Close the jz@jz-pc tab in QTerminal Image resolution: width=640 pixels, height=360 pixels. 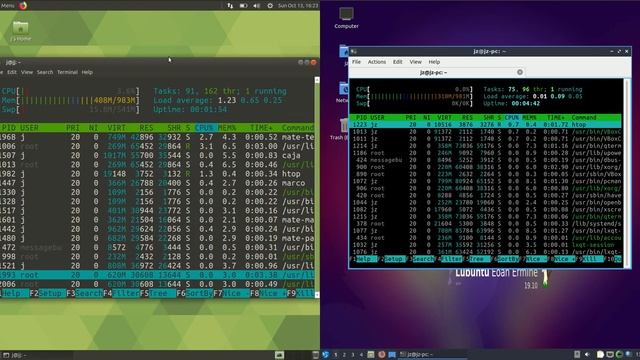point(520,72)
